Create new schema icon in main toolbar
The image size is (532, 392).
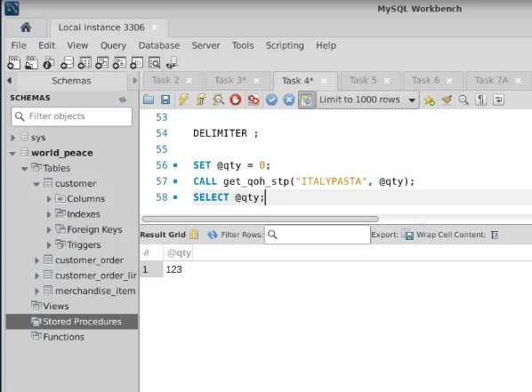click(x=67, y=63)
